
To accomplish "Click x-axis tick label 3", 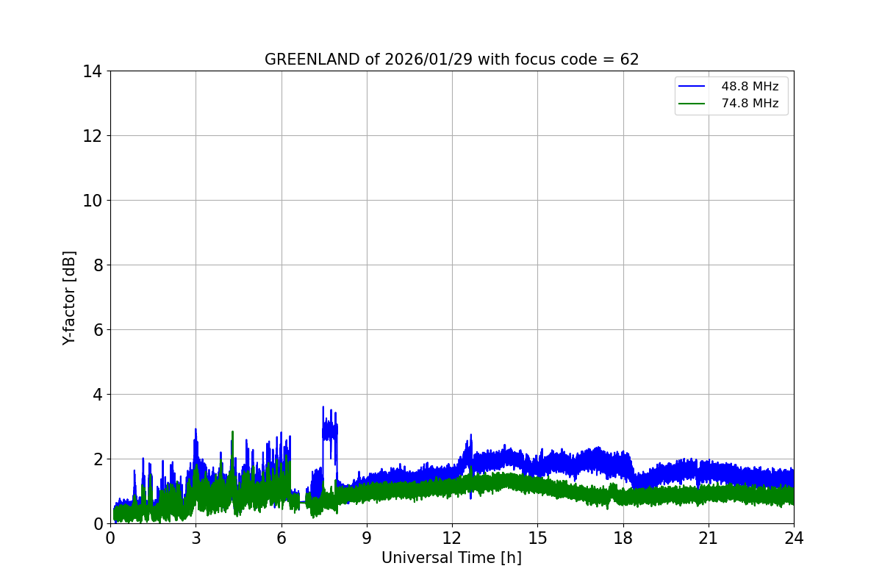I will pyautogui.click(x=196, y=538).
